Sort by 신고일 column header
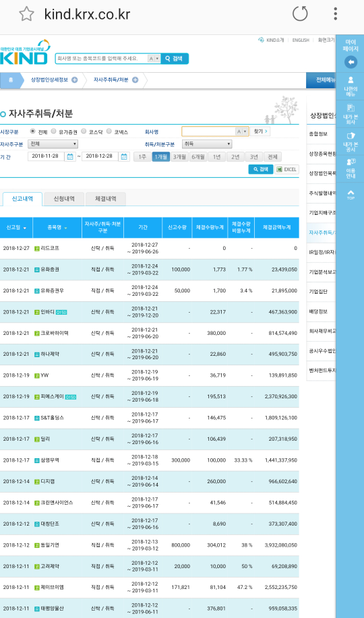This screenshot has width=364, height=618. pyautogui.click(x=16, y=228)
